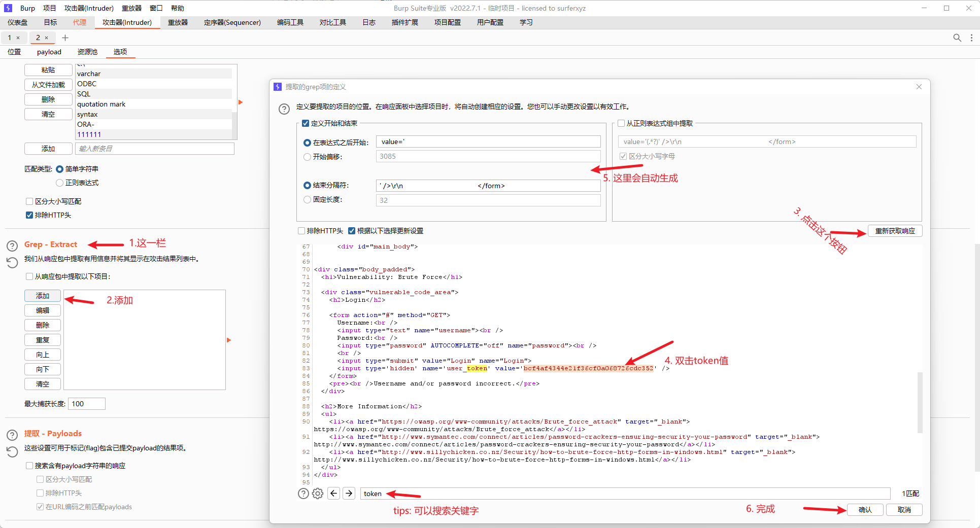Screen dimensions: 980x528
Task: Click into the token search field
Action: click(625, 494)
